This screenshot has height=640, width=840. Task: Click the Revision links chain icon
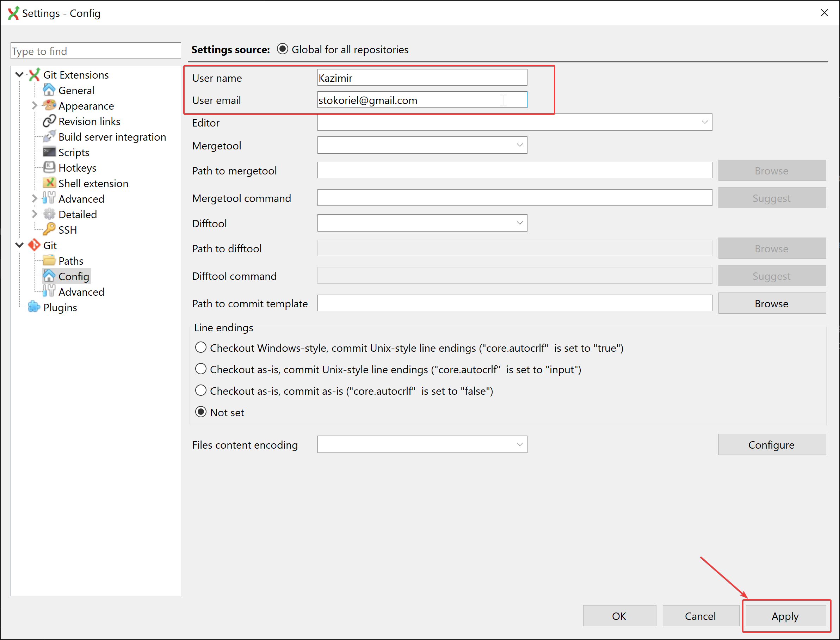49,121
